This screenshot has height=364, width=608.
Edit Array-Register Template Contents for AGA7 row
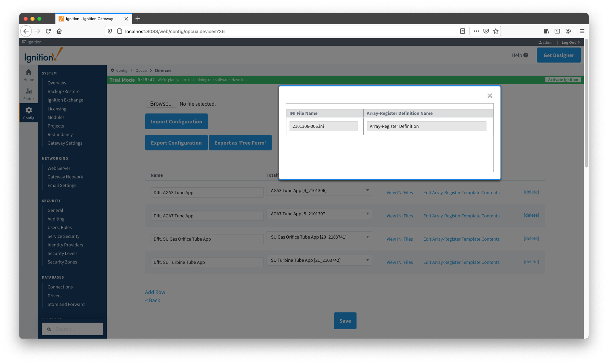coord(461,216)
